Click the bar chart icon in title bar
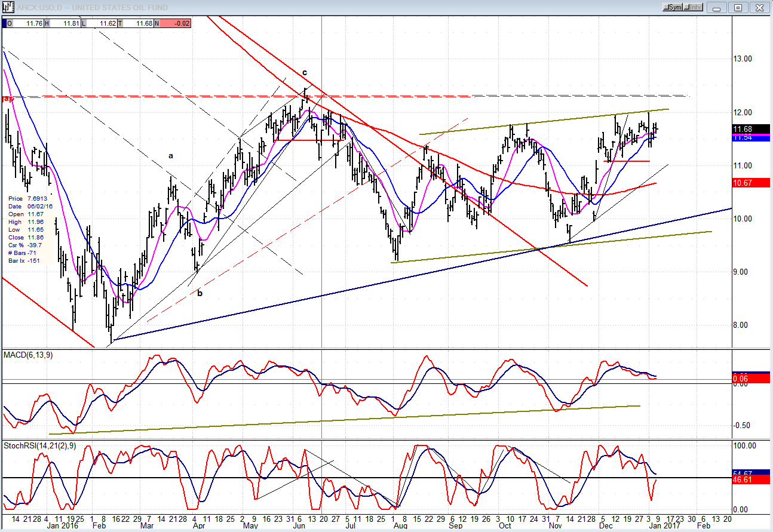 pyautogui.click(x=7, y=7)
